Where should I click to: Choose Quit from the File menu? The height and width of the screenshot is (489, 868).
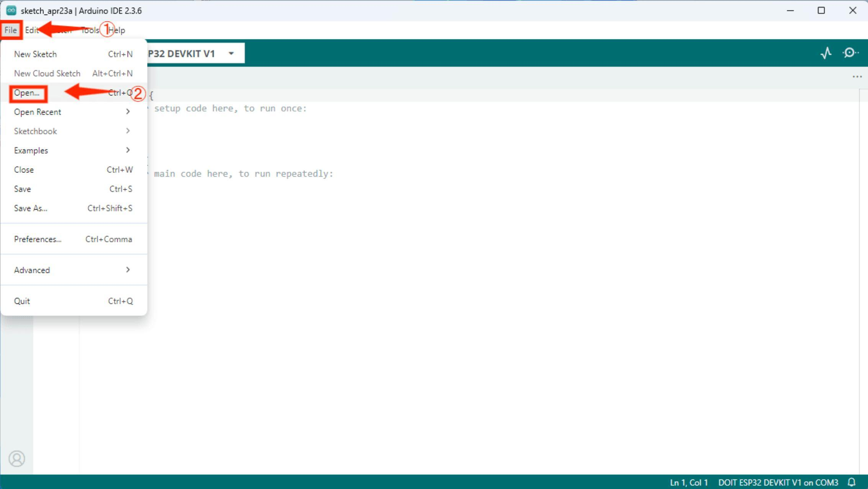tap(74, 301)
